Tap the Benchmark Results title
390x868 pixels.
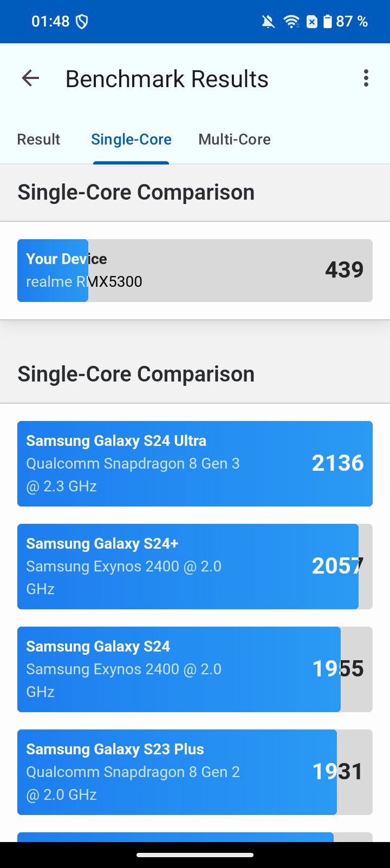tap(167, 79)
